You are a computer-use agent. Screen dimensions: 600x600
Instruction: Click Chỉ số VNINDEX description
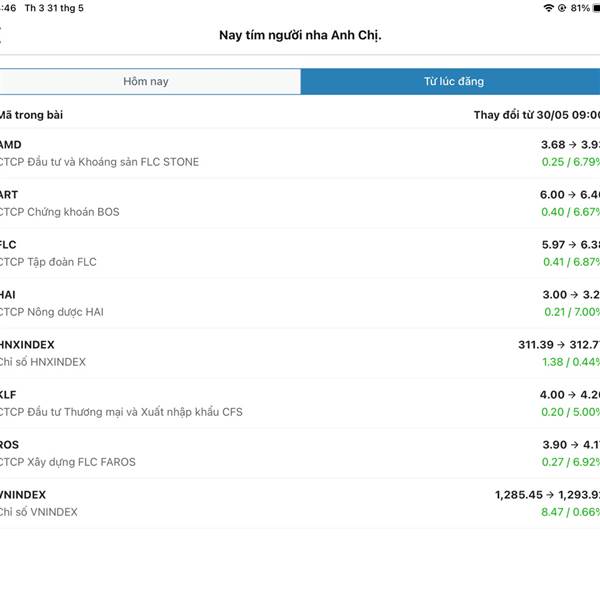pyautogui.click(x=39, y=512)
